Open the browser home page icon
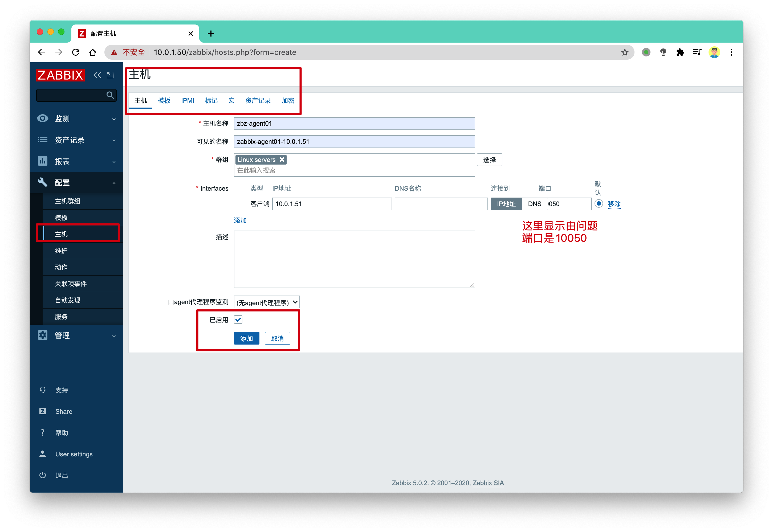 [93, 52]
